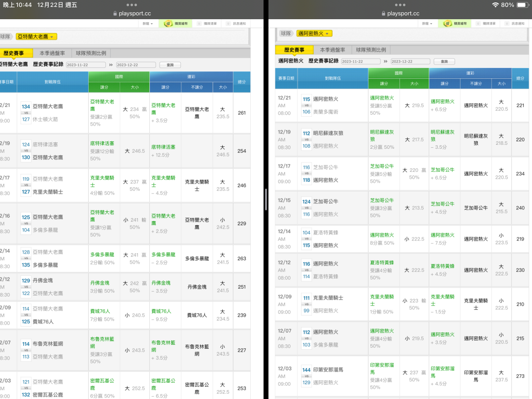Viewport: 532px width, 399px height.
Task: Open 球隊預測比例 tab in the Hawks window
Action: pos(91,53)
